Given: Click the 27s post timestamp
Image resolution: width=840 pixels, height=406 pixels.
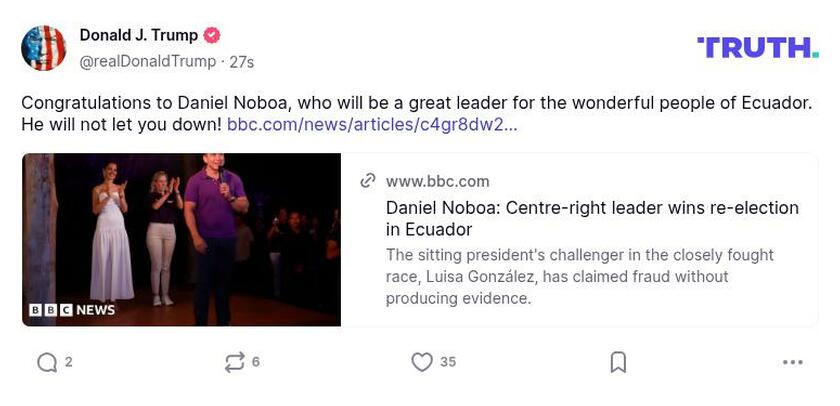Looking at the screenshot, I should tap(241, 61).
